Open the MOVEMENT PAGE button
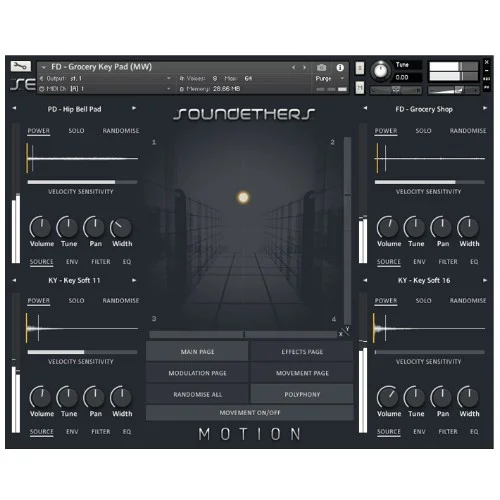This screenshot has height=500, width=500. pos(302,373)
